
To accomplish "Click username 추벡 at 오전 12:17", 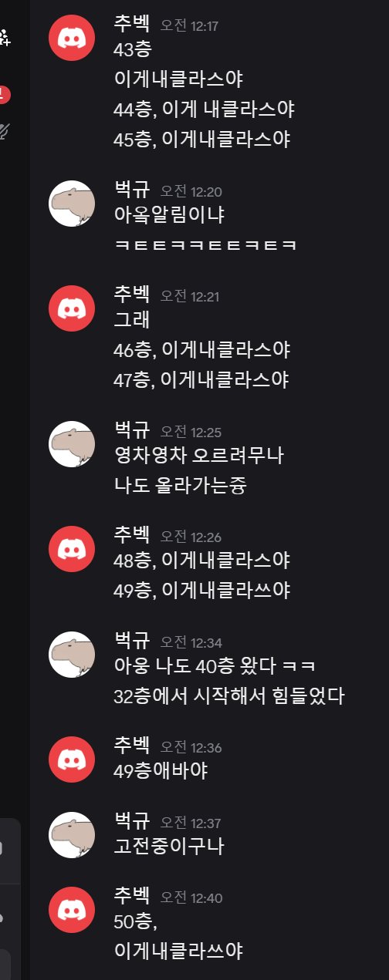I will point(132,25).
